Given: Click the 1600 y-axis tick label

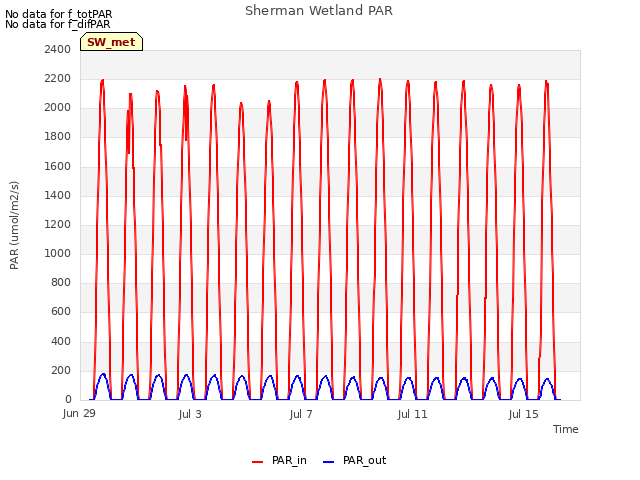Looking at the screenshot, I should 58,166.
